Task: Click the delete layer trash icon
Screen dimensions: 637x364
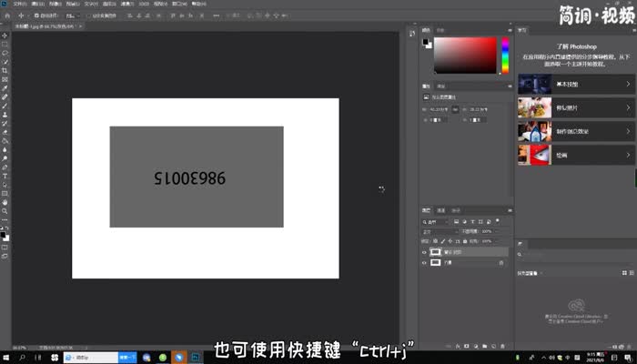Action: (x=502, y=347)
